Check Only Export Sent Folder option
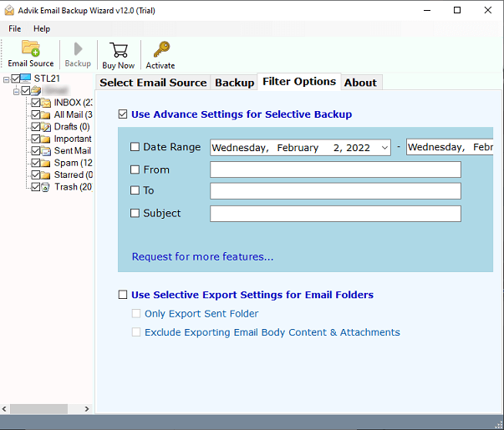This screenshot has height=430, width=504. click(x=136, y=313)
